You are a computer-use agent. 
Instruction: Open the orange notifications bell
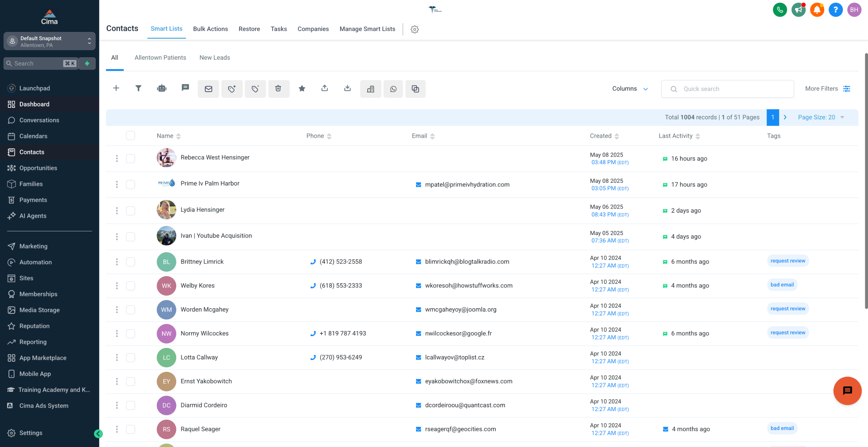pyautogui.click(x=817, y=9)
